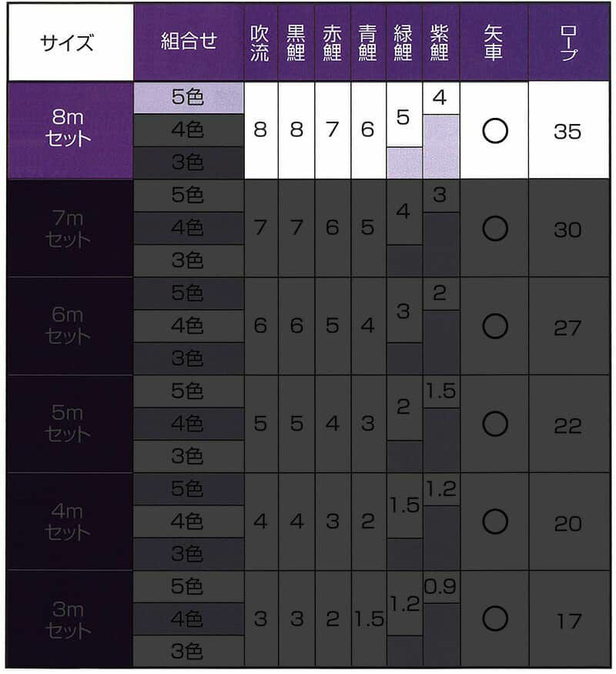Click the 矢車 circle in the 4m set row
This screenshot has width=616, height=674.
coord(494,522)
